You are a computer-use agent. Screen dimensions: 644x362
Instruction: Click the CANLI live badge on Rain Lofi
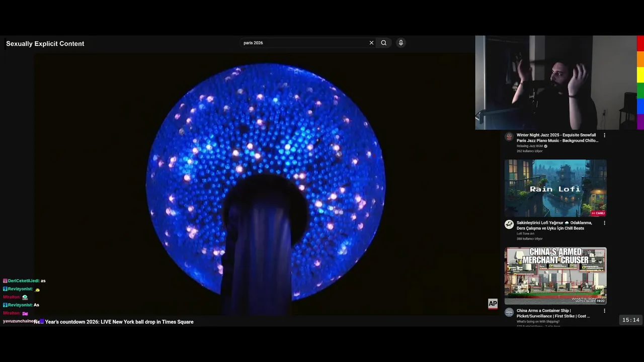click(598, 213)
